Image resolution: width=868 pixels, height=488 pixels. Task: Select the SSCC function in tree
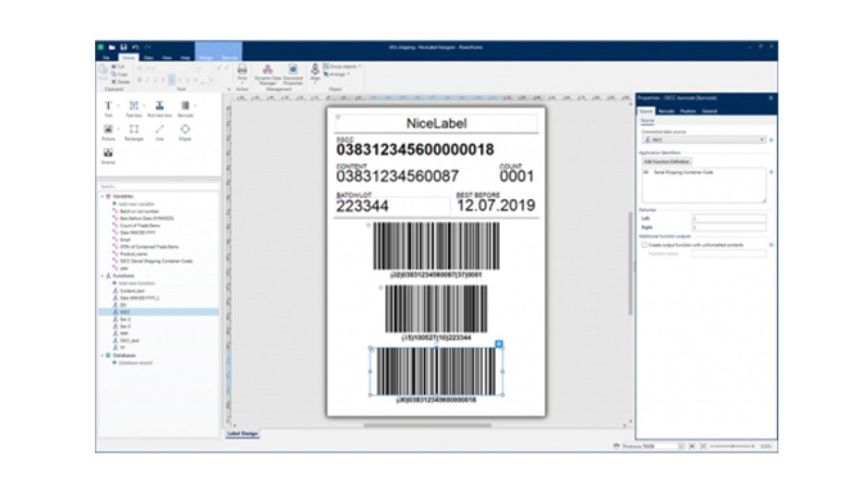click(159, 312)
